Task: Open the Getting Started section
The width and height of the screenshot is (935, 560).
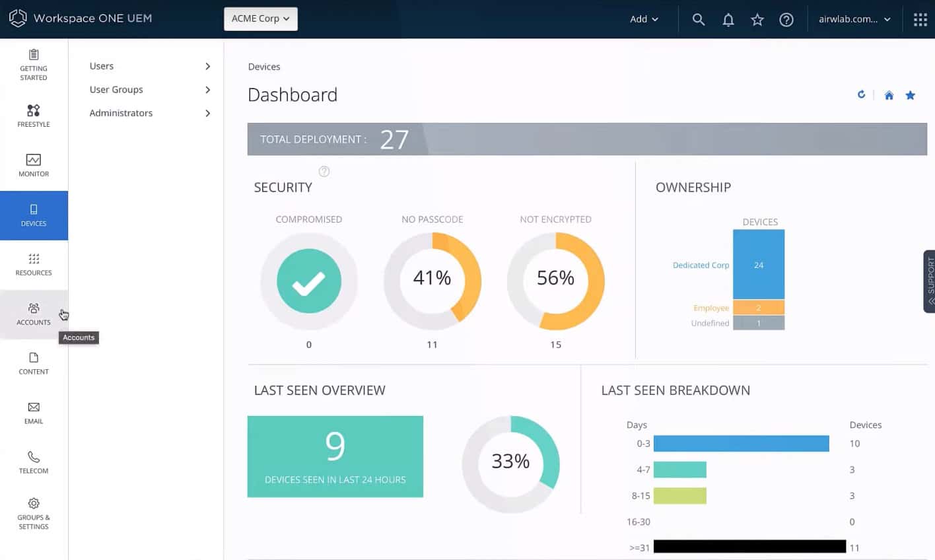Action: coord(34,65)
